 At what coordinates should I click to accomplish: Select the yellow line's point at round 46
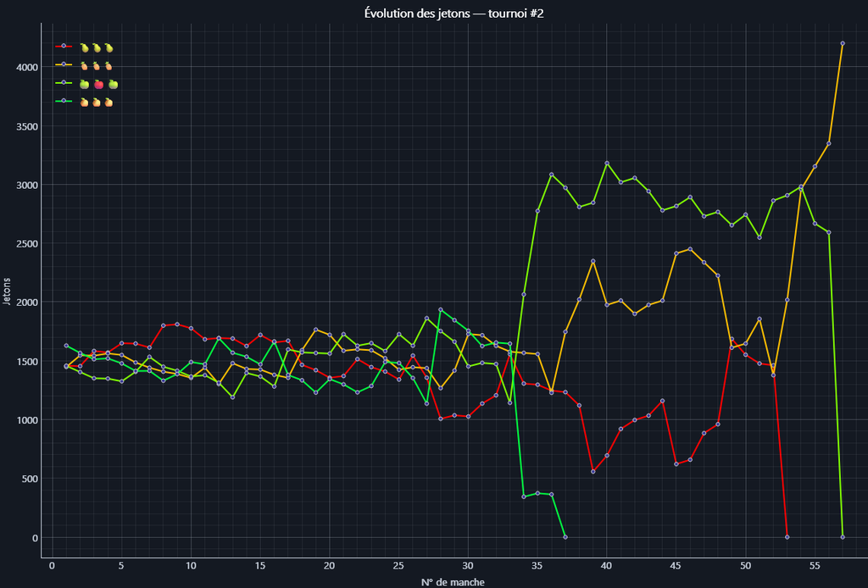(690, 249)
